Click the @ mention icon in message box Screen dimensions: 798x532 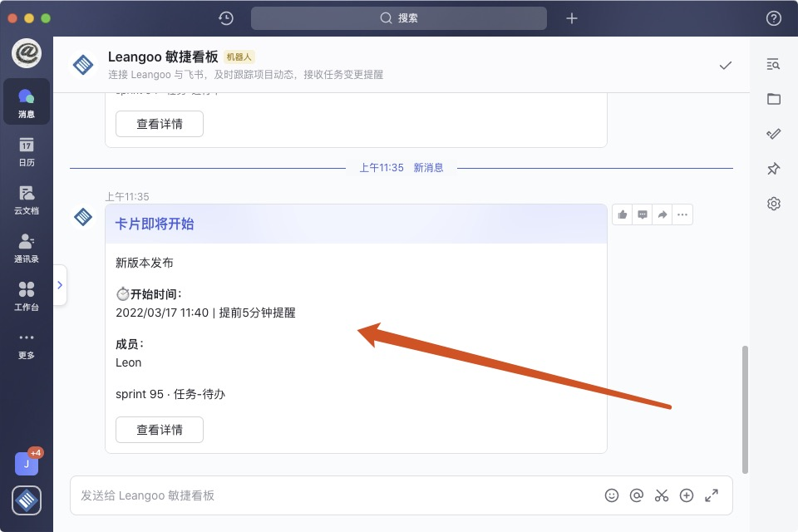pos(637,495)
